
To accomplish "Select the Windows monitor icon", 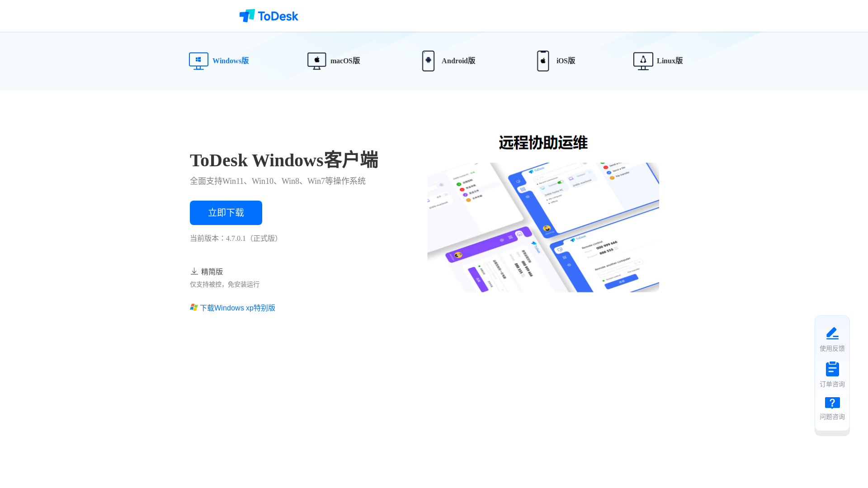I will pos(198,61).
